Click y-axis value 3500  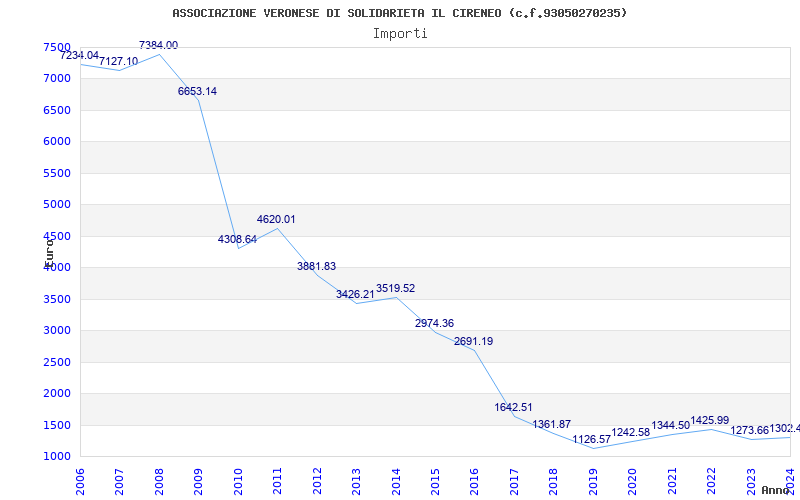[x=57, y=299]
